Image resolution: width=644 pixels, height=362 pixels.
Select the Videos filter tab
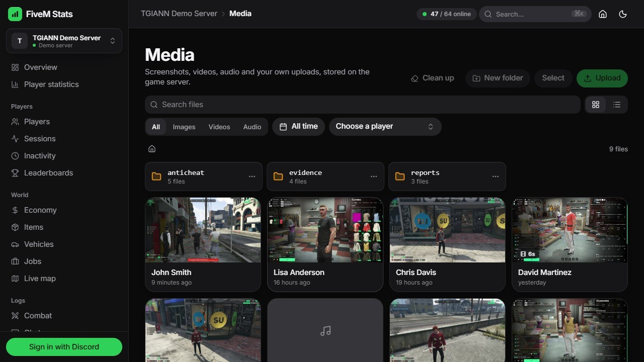coord(219,127)
